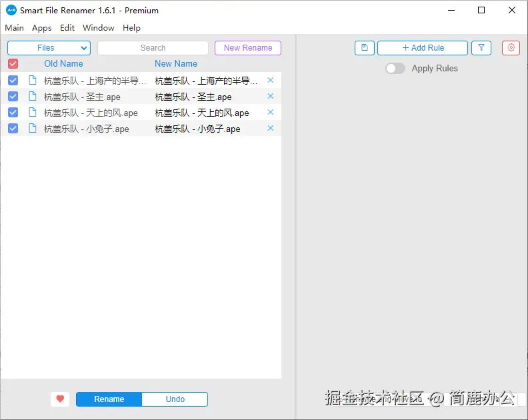The height and width of the screenshot is (420, 528).
Task: Toggle the select-all checkbox in header
Action: 13,63
